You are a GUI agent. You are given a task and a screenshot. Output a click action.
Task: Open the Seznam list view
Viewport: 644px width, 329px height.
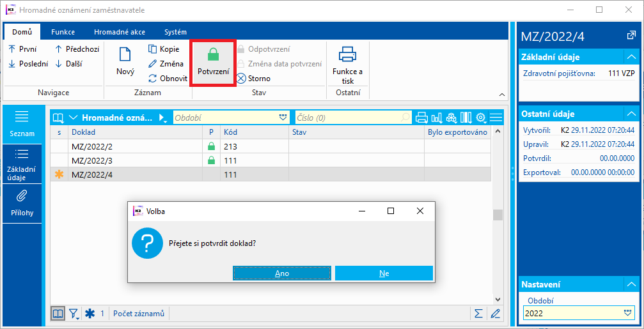pos(22,125)
